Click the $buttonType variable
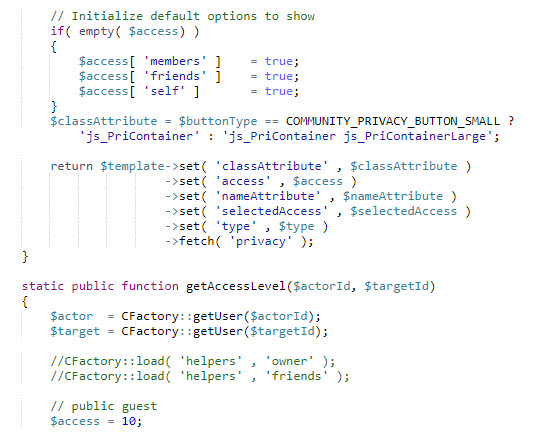549x440 pixels. (218, 121)
